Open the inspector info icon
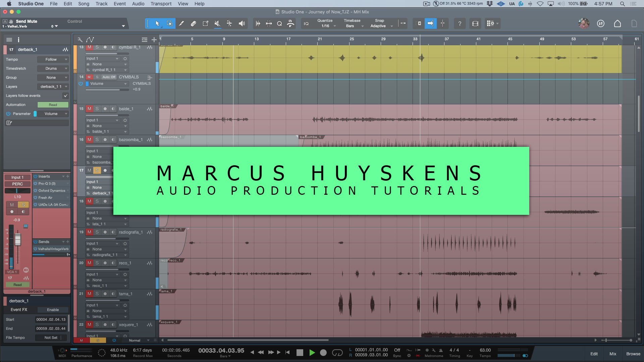The image size is (644, 362). 18,40
